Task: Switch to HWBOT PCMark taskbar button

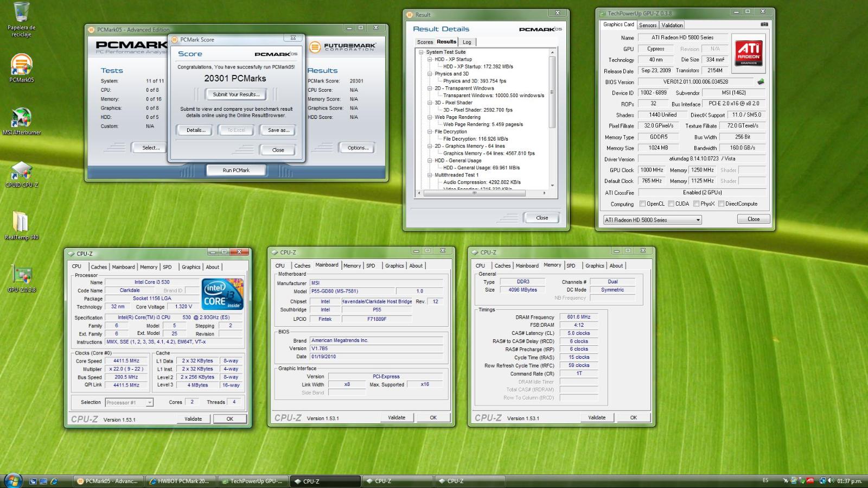Action: (x=180, y=481)
